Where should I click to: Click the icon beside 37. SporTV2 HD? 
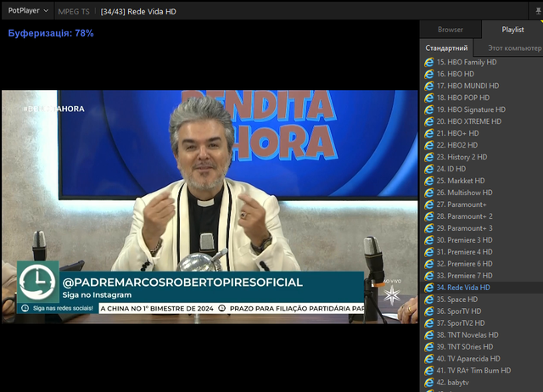tap(428, 323)
